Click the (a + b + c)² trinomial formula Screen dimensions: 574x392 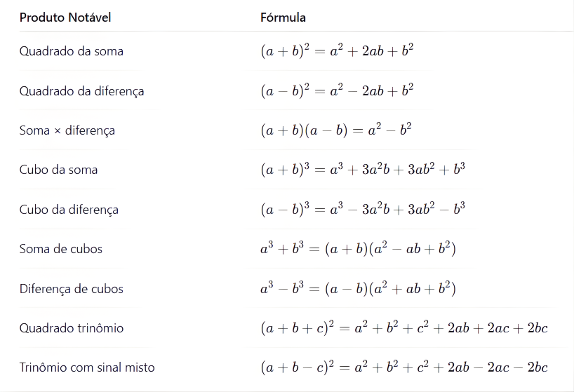click(403, 327)
